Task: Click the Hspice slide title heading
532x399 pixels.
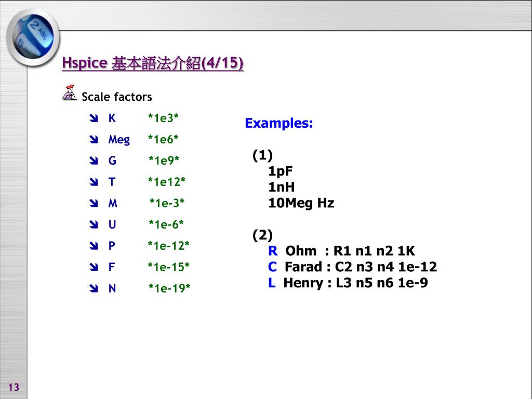Action: tap(153, 63)
